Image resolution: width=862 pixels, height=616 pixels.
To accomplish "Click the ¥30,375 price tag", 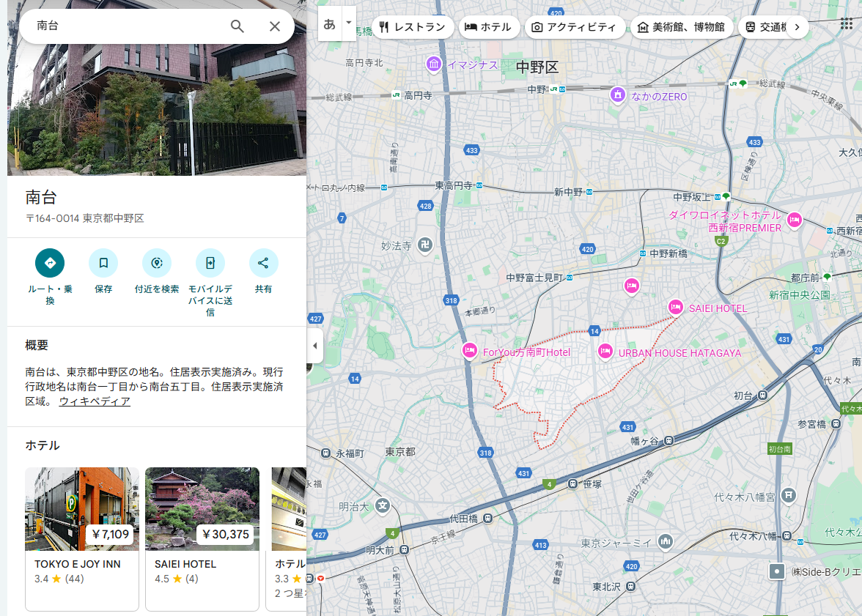I will (x=226, y=534).
